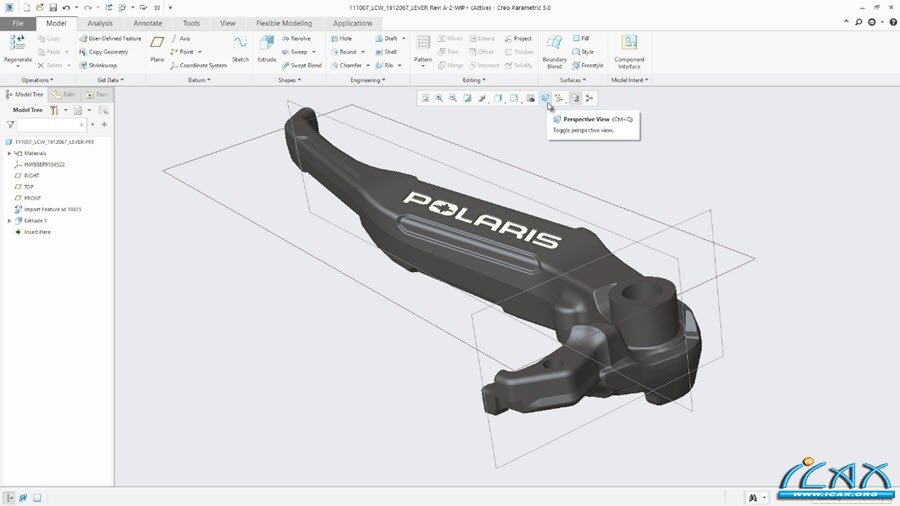The image size is (900, 506).
Task: Select the FRONT datum plane
Action: coord(28,198)
